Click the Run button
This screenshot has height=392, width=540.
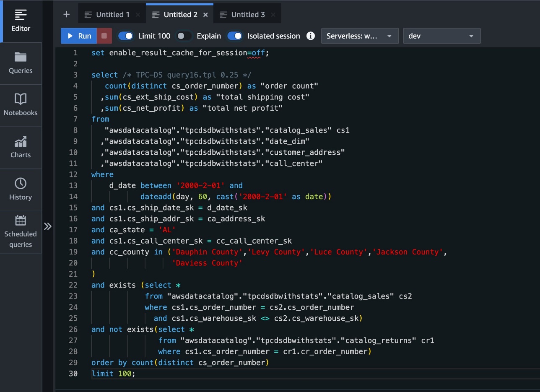click(x=79, y=36)
